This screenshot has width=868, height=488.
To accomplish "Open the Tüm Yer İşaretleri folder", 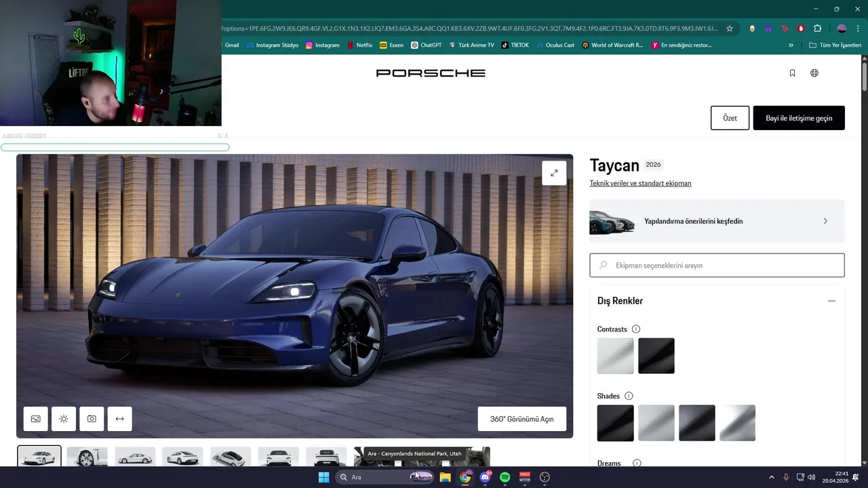I will [835, 45].
